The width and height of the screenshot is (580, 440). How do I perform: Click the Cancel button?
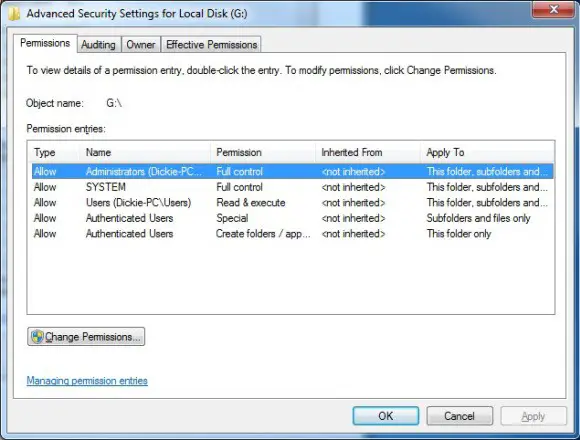pyautogui.click(x=459, y=416)
